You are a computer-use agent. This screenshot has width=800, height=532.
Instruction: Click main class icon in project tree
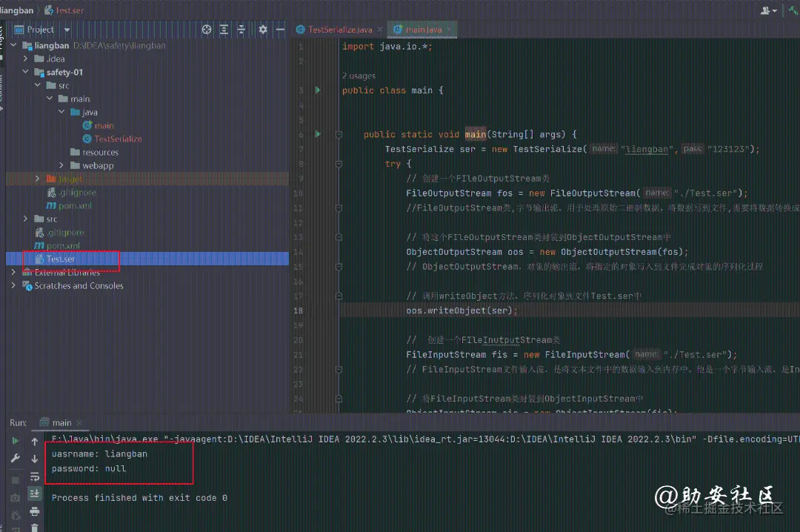(87, 126)
